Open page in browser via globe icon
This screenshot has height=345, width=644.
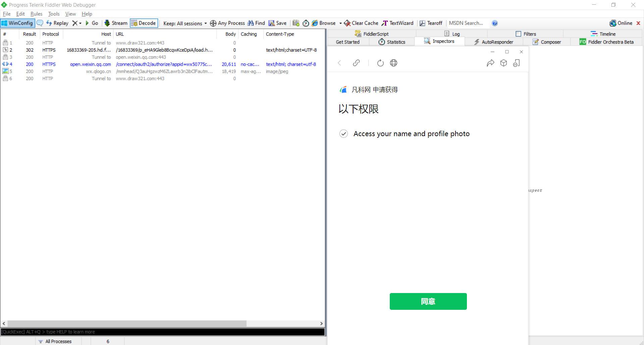(394, 63)
